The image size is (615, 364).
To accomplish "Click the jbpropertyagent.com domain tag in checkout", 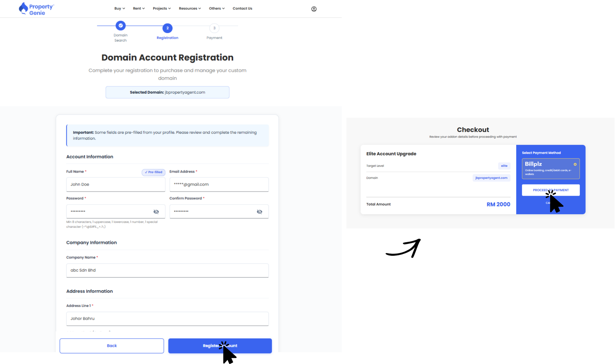I will click(491, 178).
